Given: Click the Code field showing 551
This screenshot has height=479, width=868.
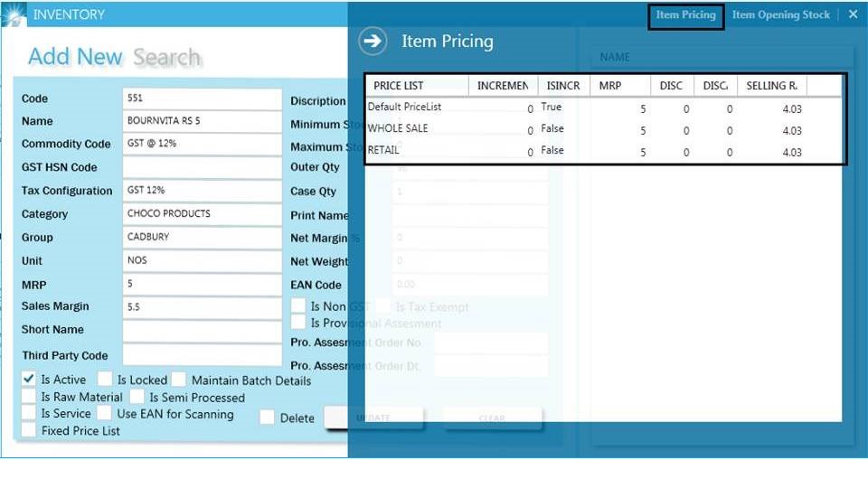Looking at the screenshot, I should coord(202,99).
